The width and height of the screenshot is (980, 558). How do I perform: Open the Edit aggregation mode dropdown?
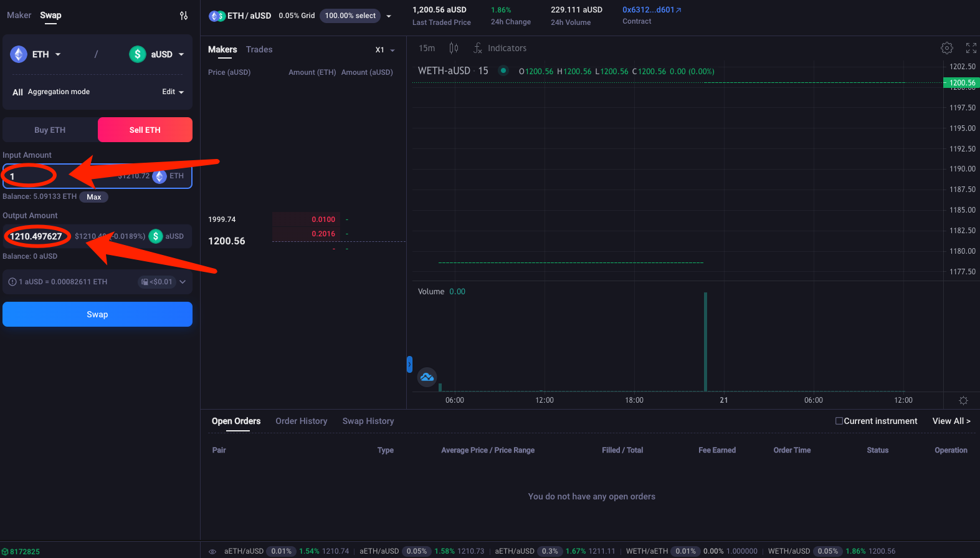pos(173,92)
